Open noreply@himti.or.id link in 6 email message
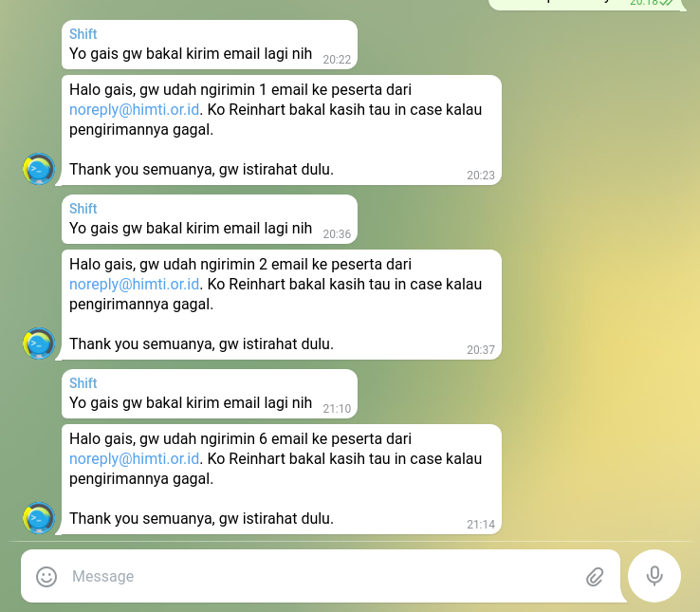The width and height of the screenshot is (700, 612). (x=134, y=459)
